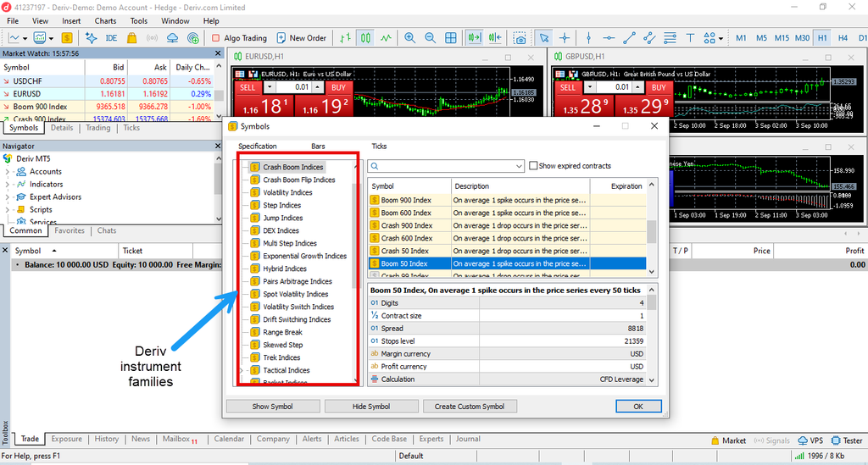Click Create Custom Symbol button
The height and width of the screenshot is (465, 868).
(x=470, y=407)
